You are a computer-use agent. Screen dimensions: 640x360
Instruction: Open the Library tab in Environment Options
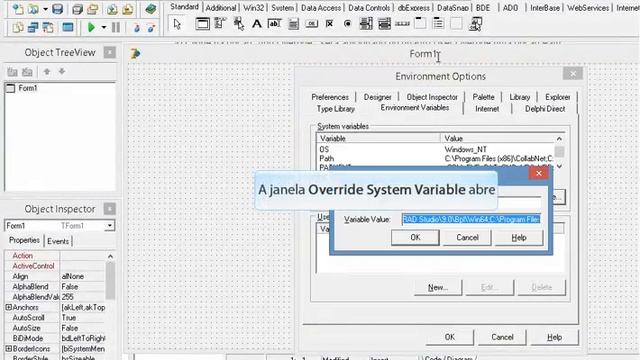click(520, 97)
